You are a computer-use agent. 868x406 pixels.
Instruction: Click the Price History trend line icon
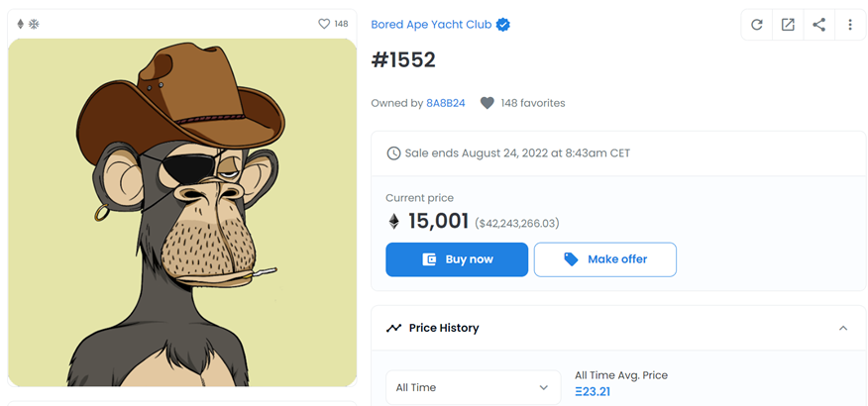pyautogui.click(x=393, y=328)
